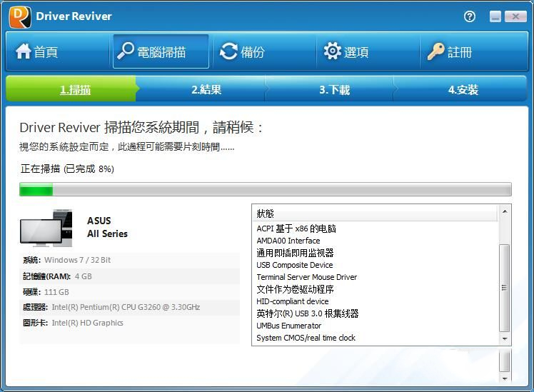Close the Driver Reviver window
Screen dimensions: 534x392
515,16
